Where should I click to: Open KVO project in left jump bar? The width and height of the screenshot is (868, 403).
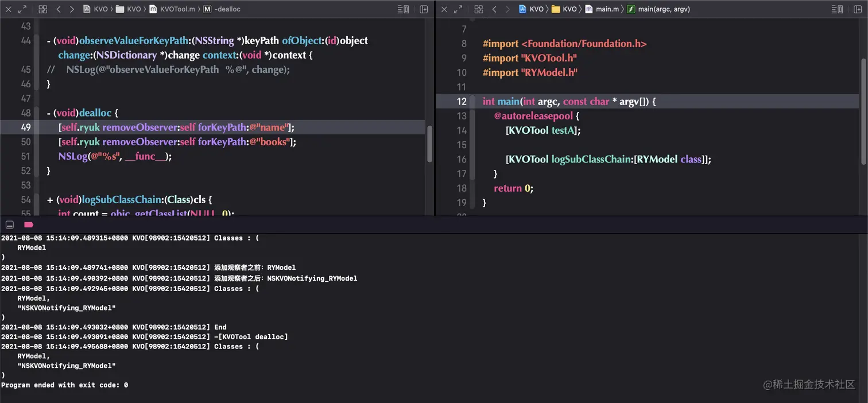95,9
